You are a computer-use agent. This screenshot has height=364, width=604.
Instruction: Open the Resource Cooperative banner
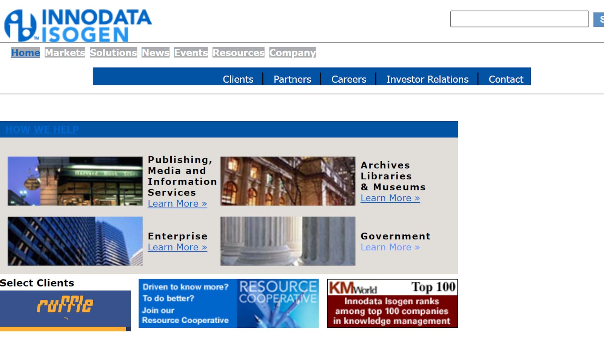(x=229, y=303)
